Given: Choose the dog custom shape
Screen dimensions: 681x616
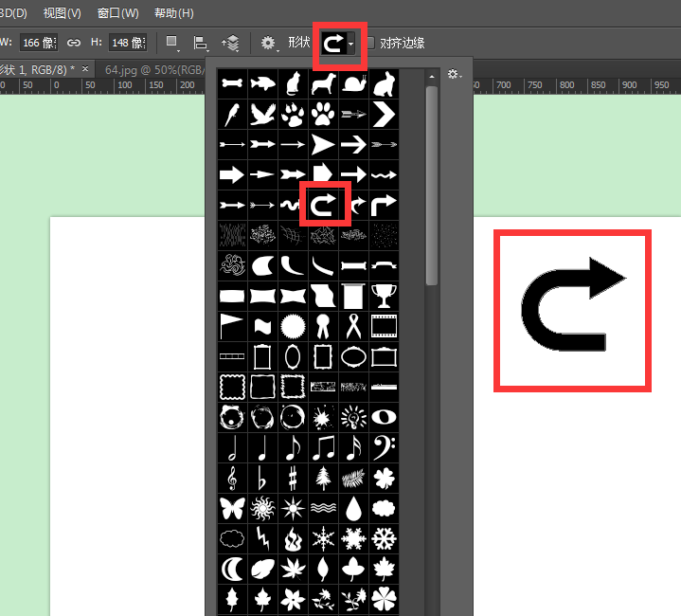Looking at the screenshot, I should (x=323, y=83).
